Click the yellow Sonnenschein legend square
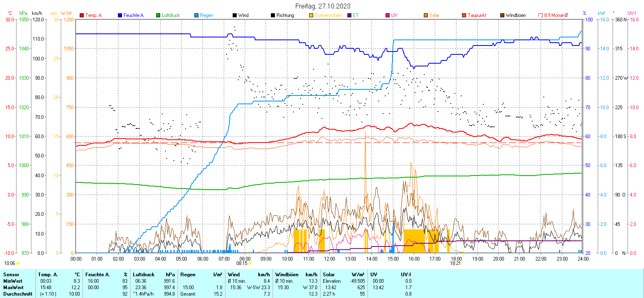The width and height of the screenshot is (644, 298). pos(311,15)
